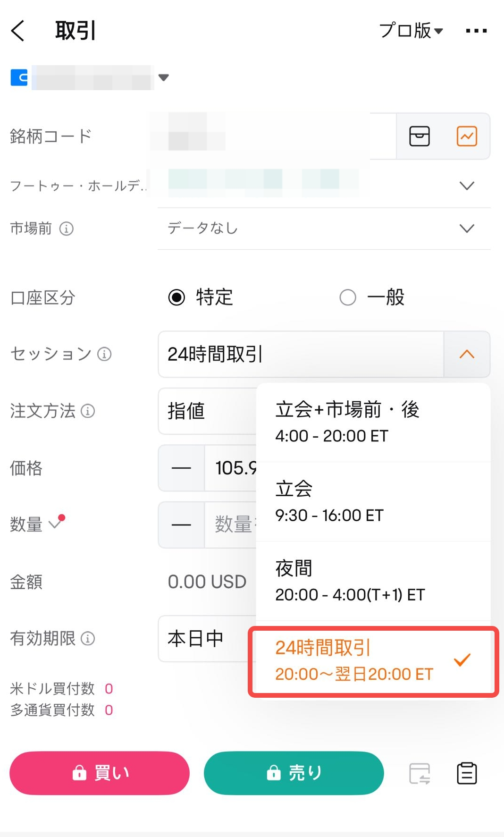This screenshot has width=504, height=837.
Task: Expand the 市場前 データなし row
Action: [x=467, y=229]
